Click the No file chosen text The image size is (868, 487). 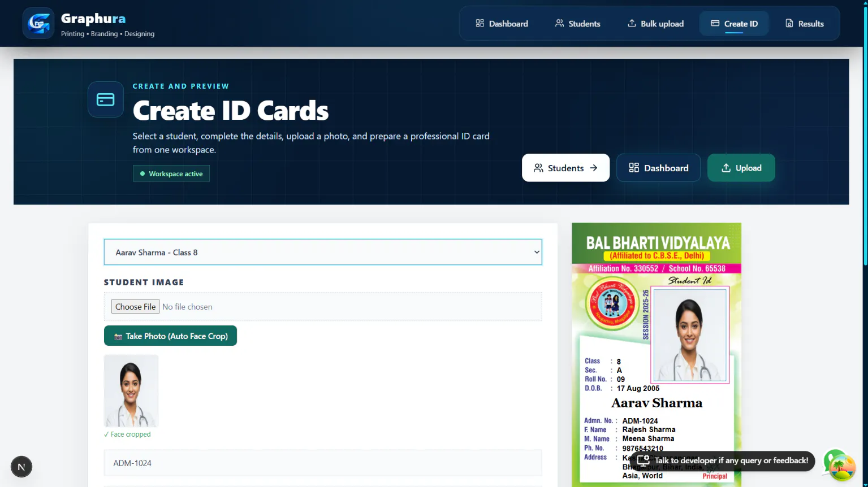[x=187, y=307]
